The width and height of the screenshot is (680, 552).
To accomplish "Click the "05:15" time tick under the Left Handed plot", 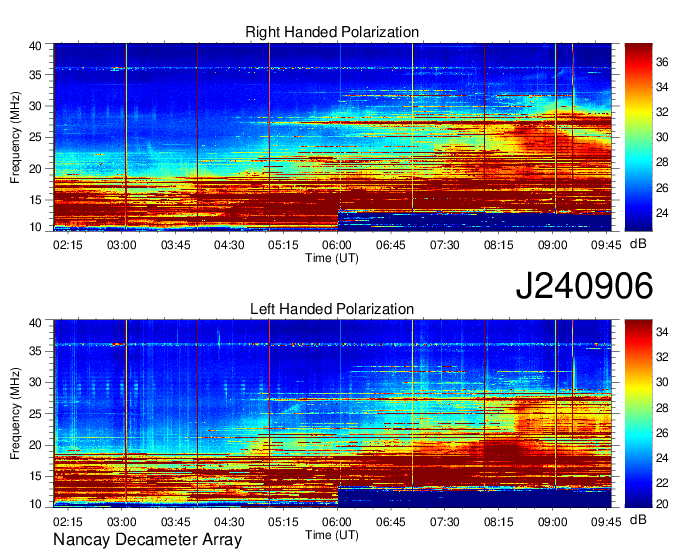I will point(283,522).
